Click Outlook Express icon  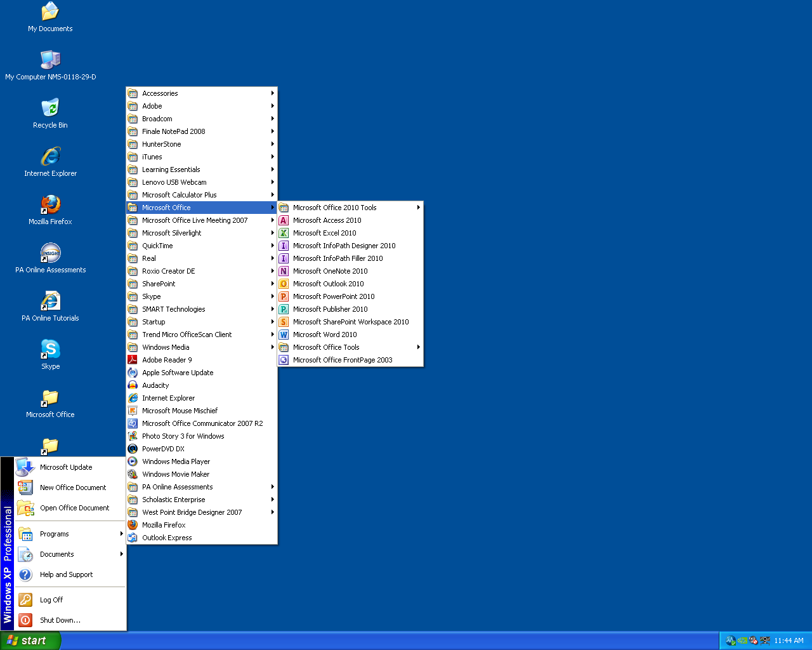[133, 538]
